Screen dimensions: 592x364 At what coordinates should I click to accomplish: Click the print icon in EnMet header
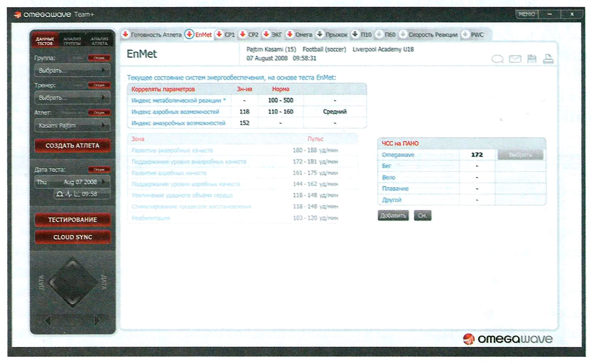click(x=548, y=59)
